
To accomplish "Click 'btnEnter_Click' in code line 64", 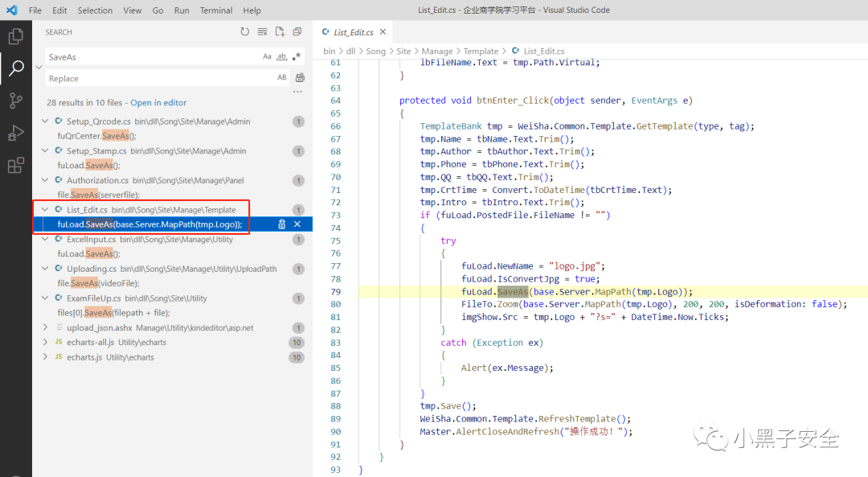I will click(513, 101).
